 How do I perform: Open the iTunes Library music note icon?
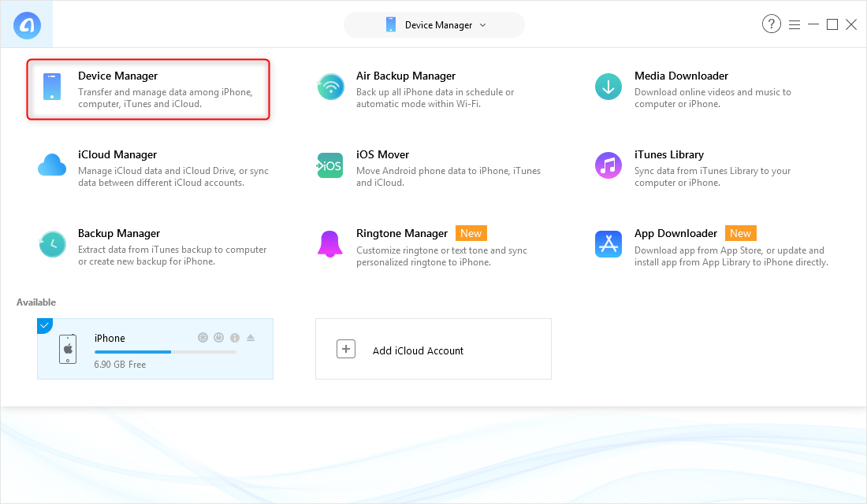coord(608,165)
